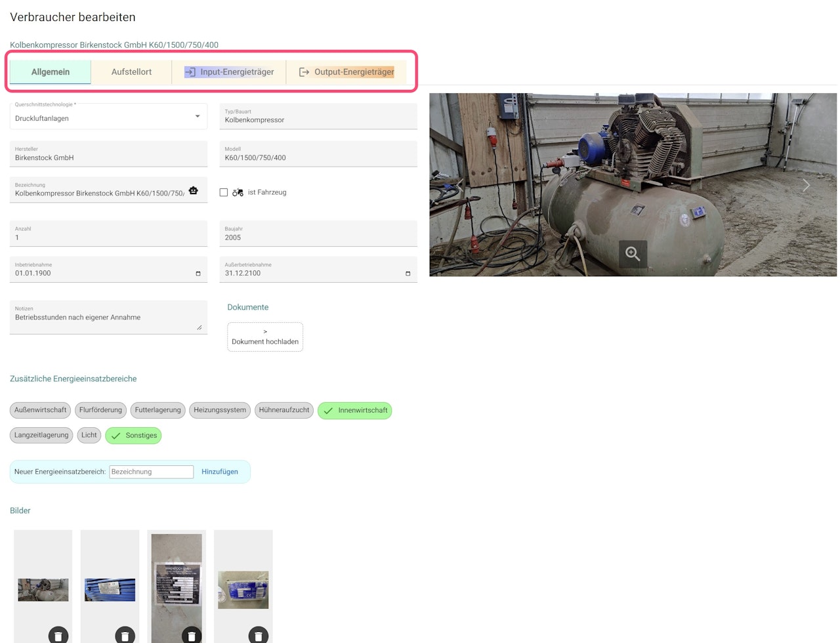Focus the new Energieeinsatzbereich Bezeichnung field
Screen dimensions: 840x643
[x=152, y=472]
